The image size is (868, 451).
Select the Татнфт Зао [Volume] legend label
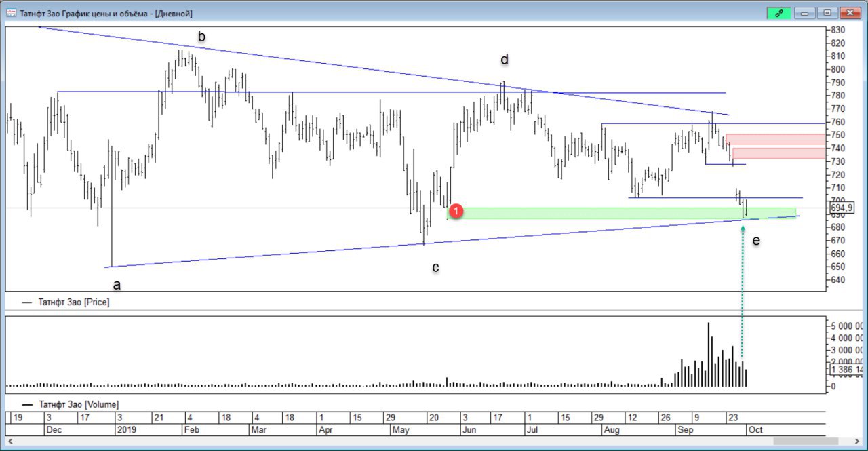pos(79,404)
